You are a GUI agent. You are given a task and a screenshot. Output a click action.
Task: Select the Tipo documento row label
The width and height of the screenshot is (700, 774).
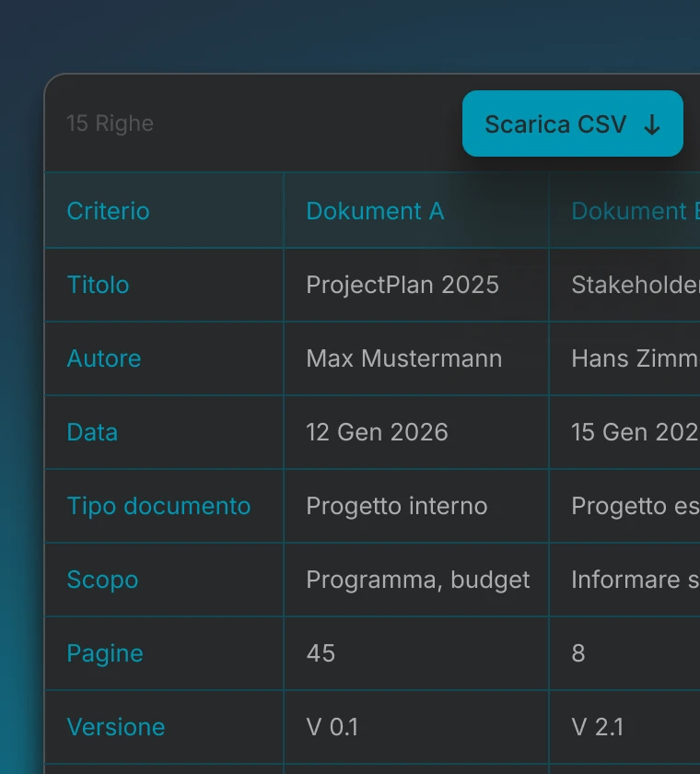pyautogui.click(x=158, y=506)
